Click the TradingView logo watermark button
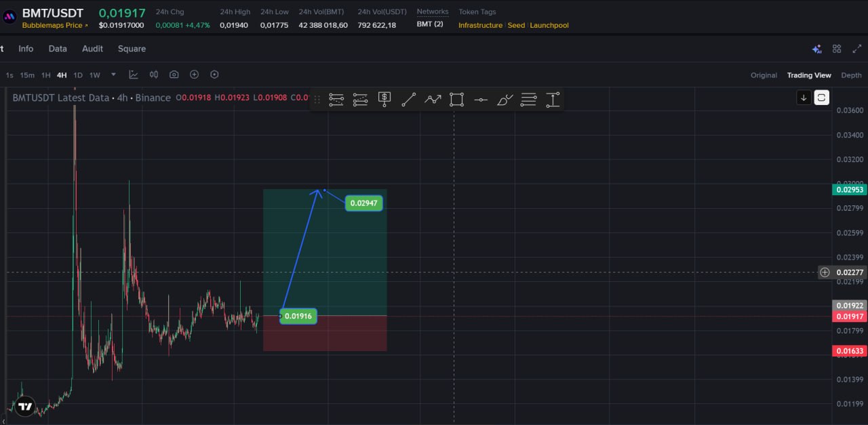Viewport: 868px width, 425px height. tap(25, 407)
